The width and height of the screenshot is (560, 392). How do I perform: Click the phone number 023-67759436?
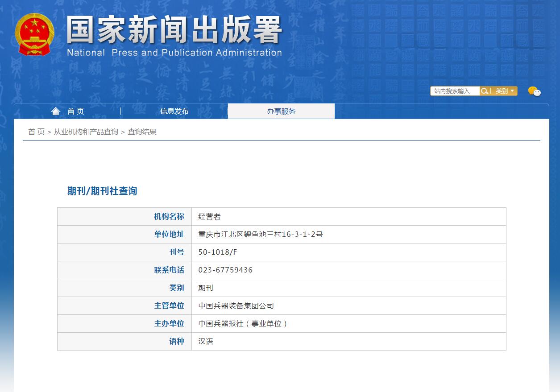(x=225, y=270)
